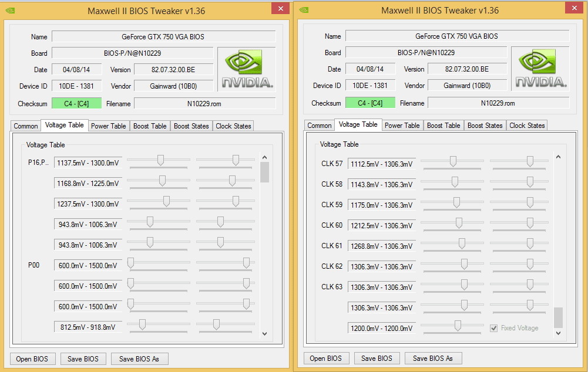Click the Version field in the left window
The height and width of the screenshot is (372, 588).
[174, 70]
